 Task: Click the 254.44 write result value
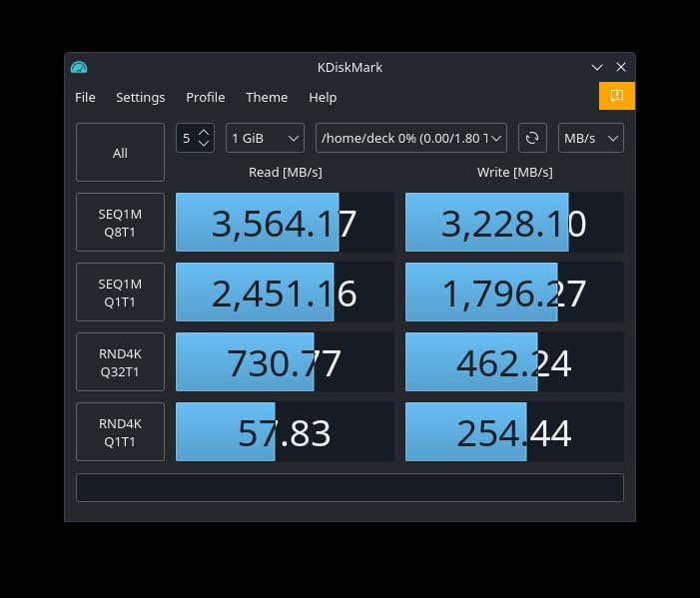514,432
